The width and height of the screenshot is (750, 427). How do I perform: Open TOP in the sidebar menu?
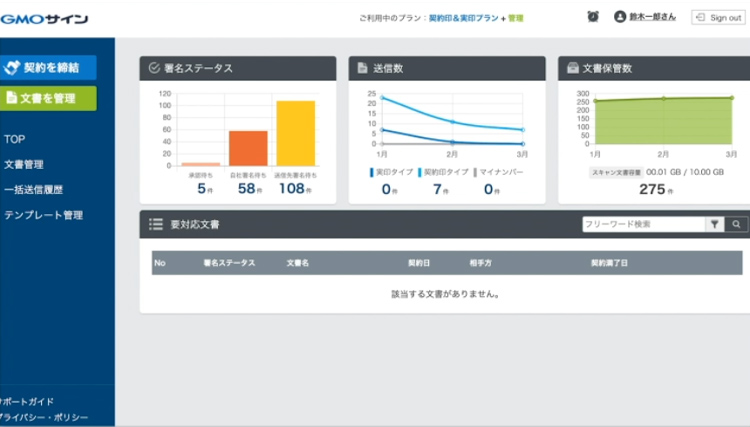coord(14,139)
